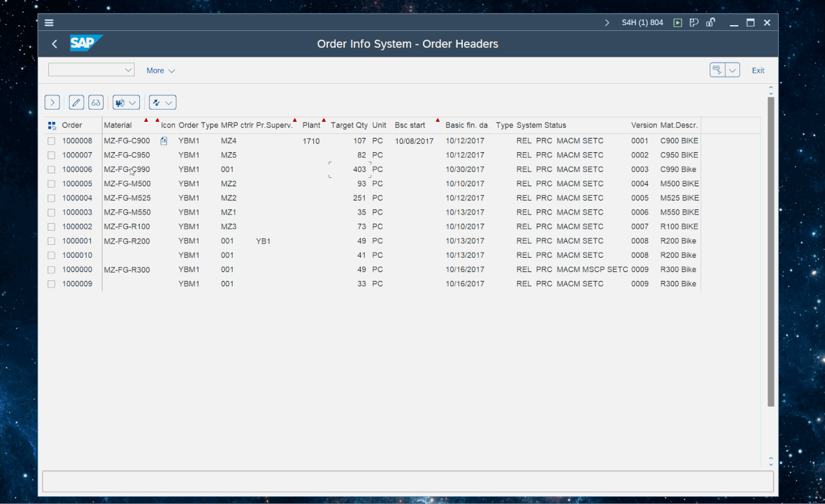The image size is (825, 504).
Task: Tick the checkbox for order 1000010
Action: [x=51, y=255]
